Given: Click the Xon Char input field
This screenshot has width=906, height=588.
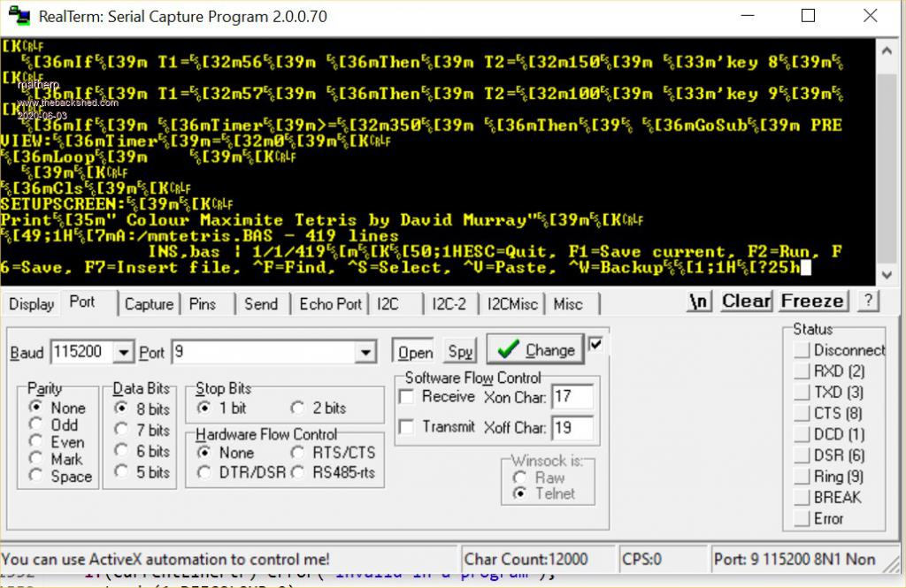Looking at the screenshot, I should coord(572,398).
